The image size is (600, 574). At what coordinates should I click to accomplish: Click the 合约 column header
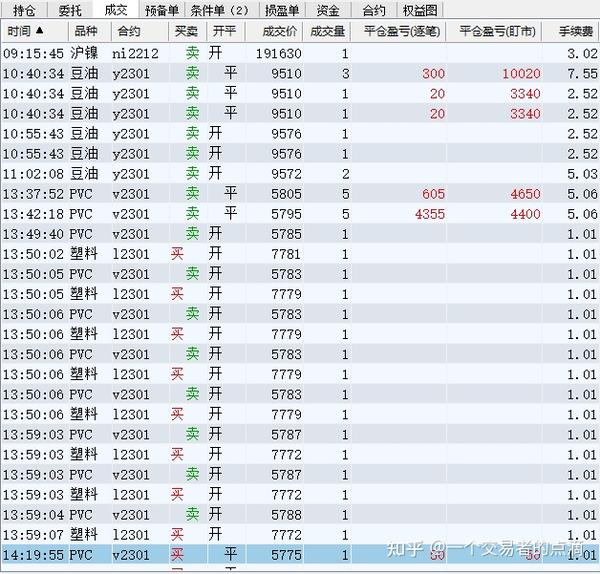coord(140,31)
